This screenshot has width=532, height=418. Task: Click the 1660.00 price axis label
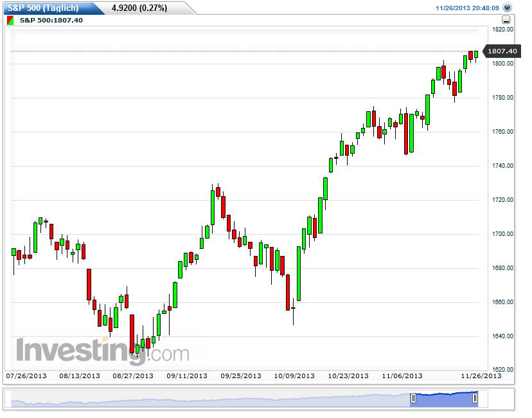click(x=502, y=302)
